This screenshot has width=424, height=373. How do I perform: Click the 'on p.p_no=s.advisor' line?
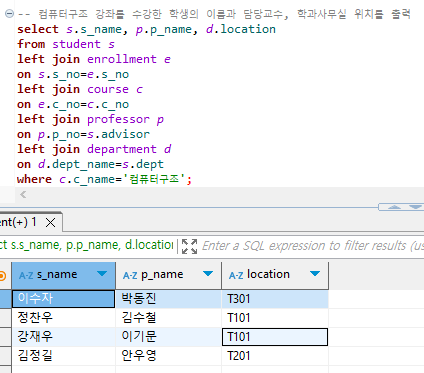coord(83,134)
